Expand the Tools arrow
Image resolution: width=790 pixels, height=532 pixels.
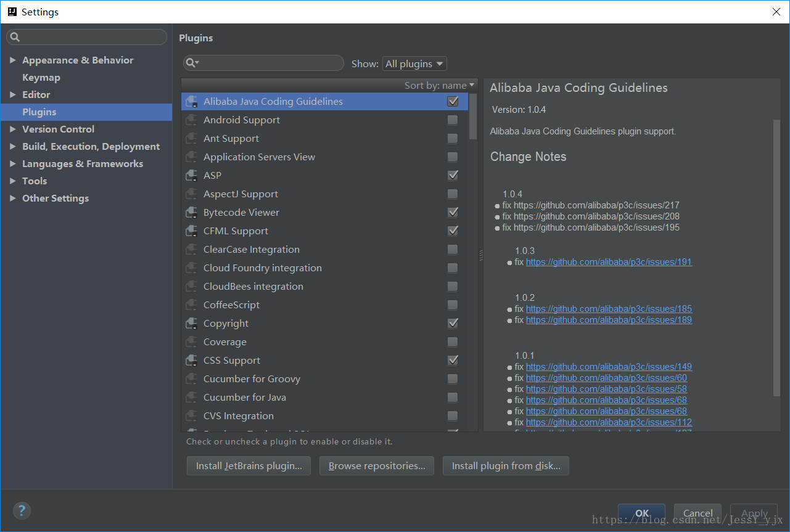click(x=13, y=181)
